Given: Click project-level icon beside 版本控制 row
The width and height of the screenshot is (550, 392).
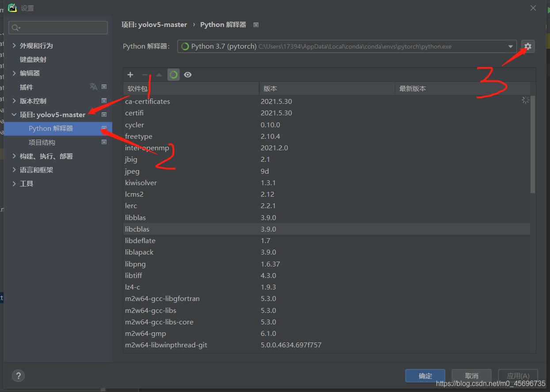Looking at the screenshot, I should (104, 101).
